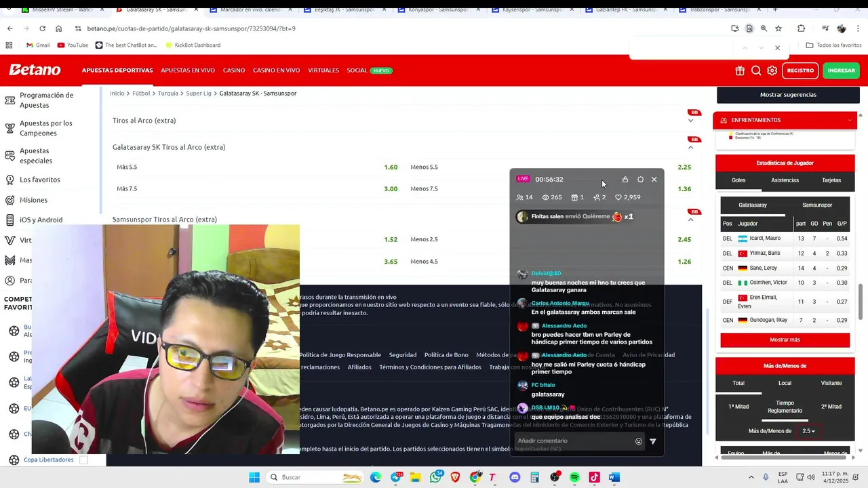Image resolution: width=868 pixels, height=488 pixels.
Task: Open browser extensions puzzle icon
Action: tap(802, 28)
